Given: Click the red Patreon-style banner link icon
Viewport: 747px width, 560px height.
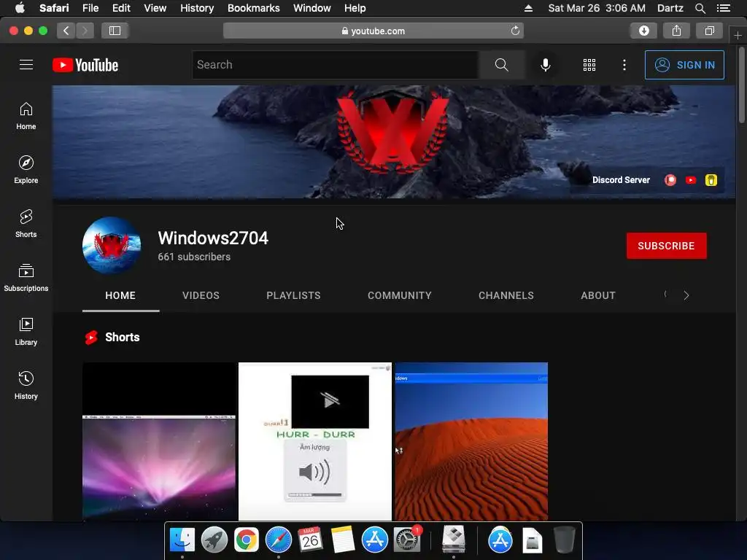Looking at the screenshot, I should point(670,180).
